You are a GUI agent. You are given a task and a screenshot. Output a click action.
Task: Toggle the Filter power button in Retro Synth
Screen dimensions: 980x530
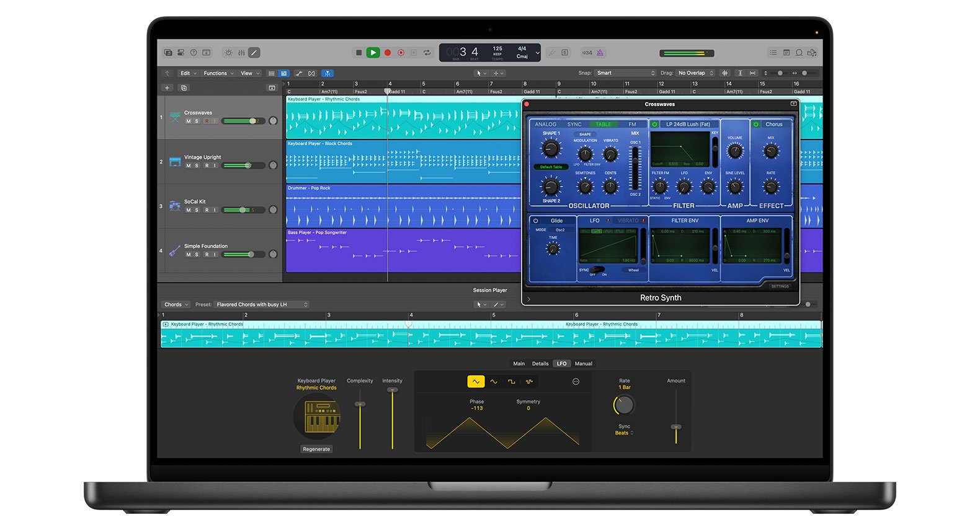coord(654,124)
